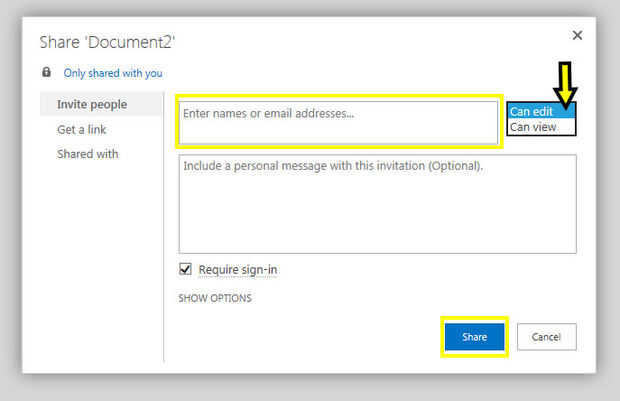The image size is (620, 401).
Task: Open the 'Only shared with you' link
Action: (x=112, y=73)
